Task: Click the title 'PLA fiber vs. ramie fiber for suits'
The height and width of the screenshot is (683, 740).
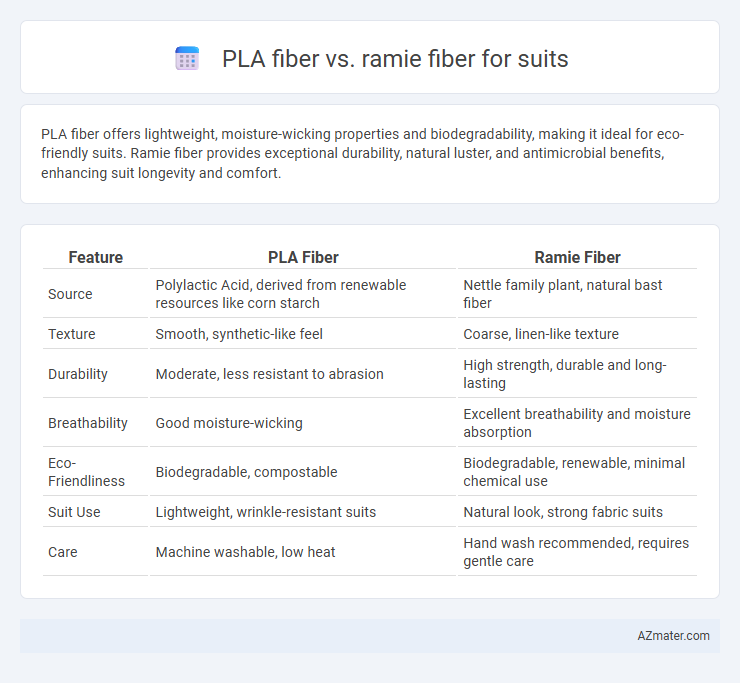Action: [395, 59]
